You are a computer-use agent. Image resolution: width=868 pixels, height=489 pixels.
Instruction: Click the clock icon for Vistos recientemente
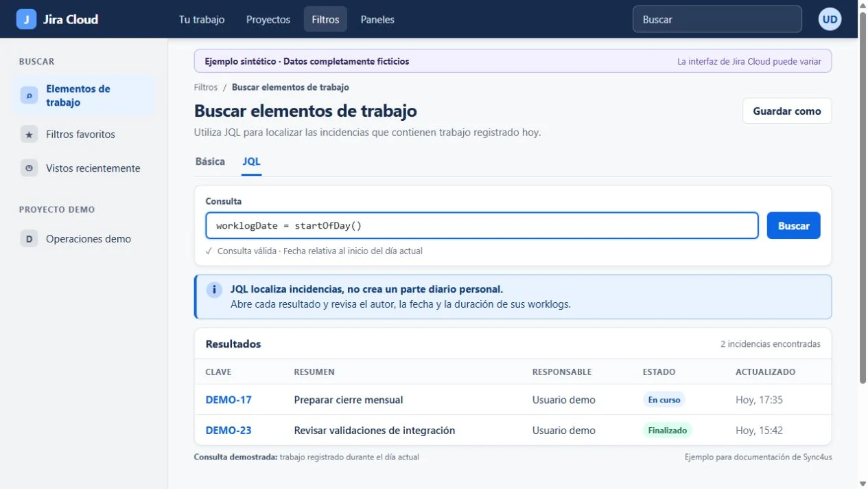click(x=29, y=168)
